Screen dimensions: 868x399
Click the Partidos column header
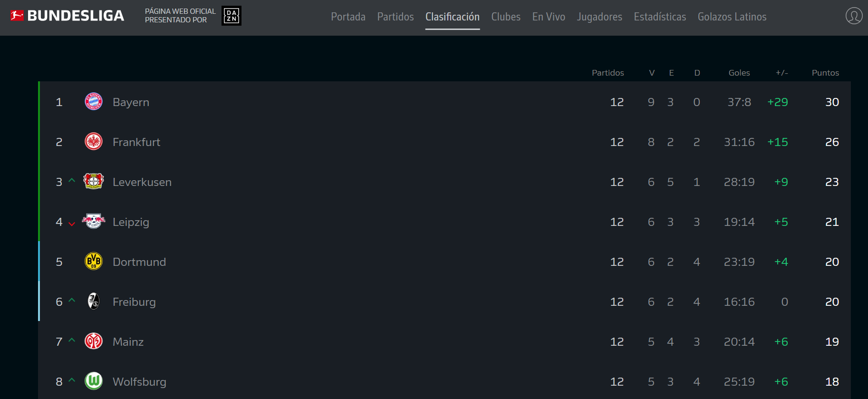pyautogui.click(x=608, y=73)
